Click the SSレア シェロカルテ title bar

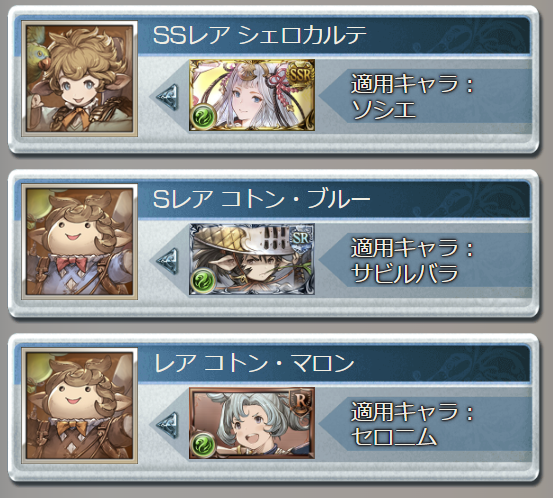pyautogui.click(x=334, y=35)
